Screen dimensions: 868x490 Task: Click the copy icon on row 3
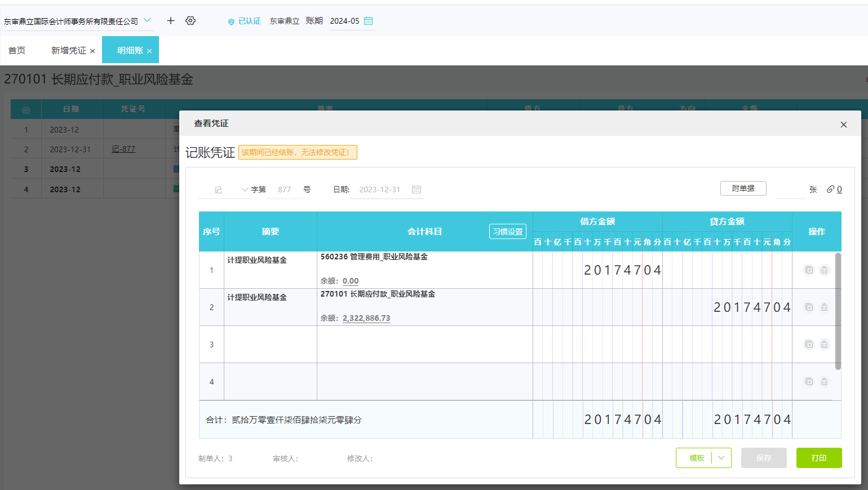809,345
